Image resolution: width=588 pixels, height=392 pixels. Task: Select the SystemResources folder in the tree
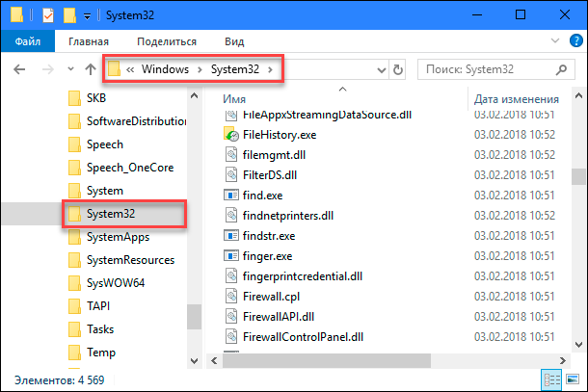pyautogui.click(x=121, y=260)
